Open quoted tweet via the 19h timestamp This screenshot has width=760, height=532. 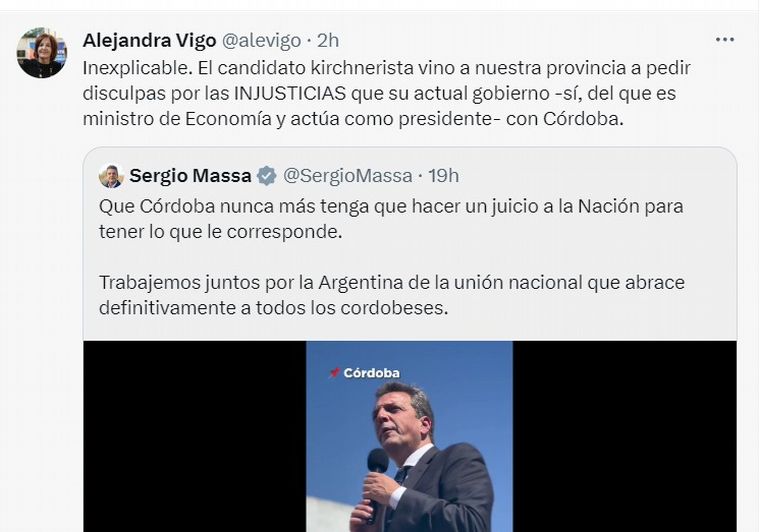pos(443,175)
